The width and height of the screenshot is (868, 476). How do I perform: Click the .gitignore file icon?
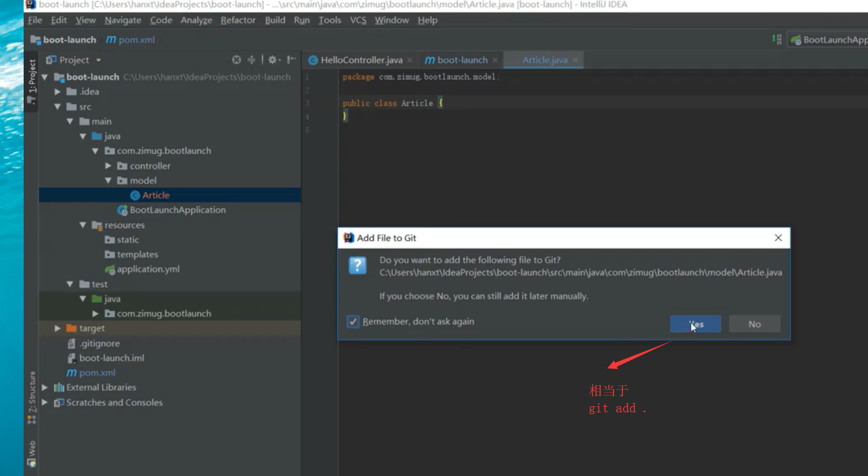[x=72, y=344]
